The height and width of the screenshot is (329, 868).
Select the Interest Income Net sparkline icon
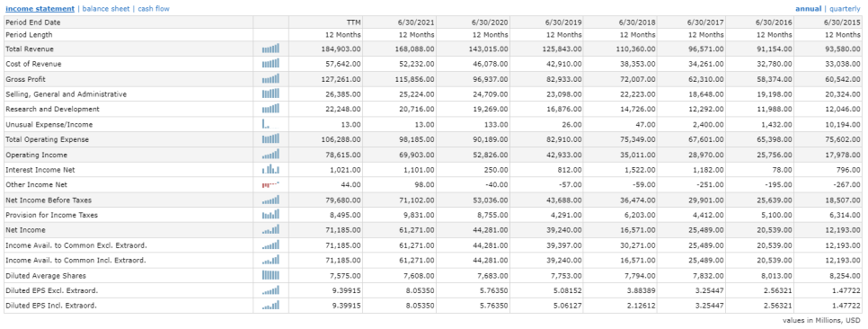point(270,170)
